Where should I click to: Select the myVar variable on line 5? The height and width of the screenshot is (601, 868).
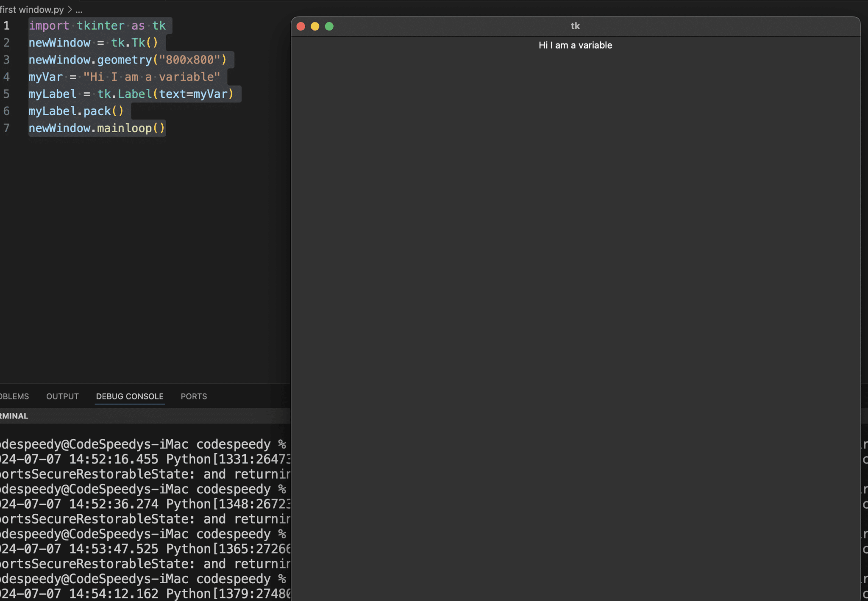tap(211, 94)
